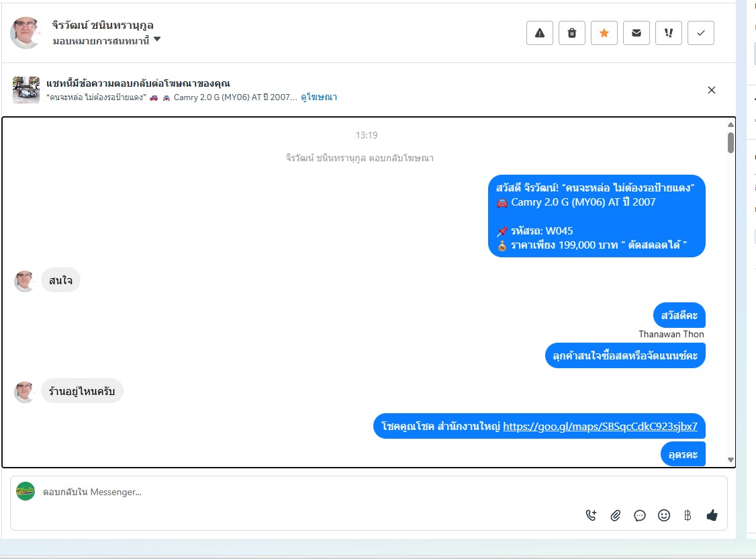Open the ดูโฆษณา link

click(319, 97)
